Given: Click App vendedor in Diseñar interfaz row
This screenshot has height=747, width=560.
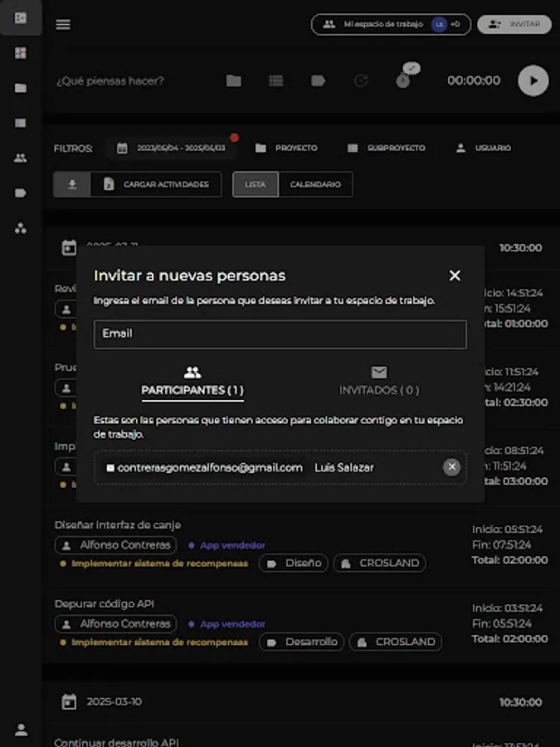Looking at the screenshot, I should pyautogui.click(x=227, y=545).
